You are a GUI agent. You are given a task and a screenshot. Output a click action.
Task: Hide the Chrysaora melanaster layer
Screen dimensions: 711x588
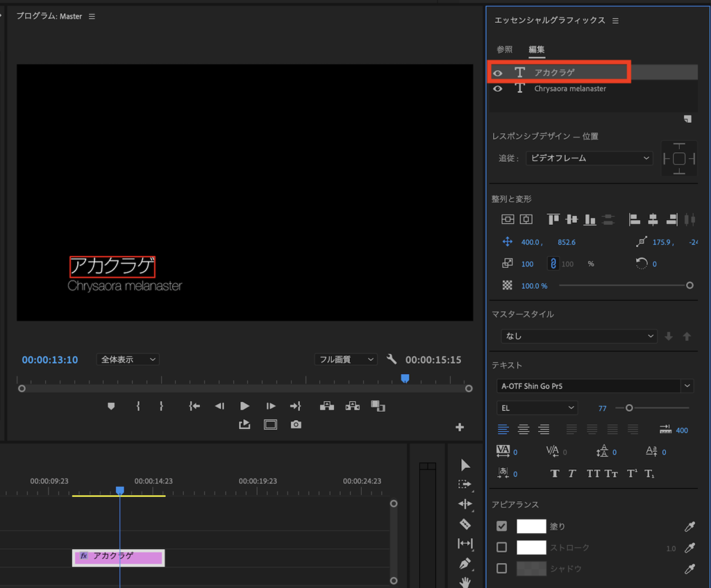tap(498, 89)
